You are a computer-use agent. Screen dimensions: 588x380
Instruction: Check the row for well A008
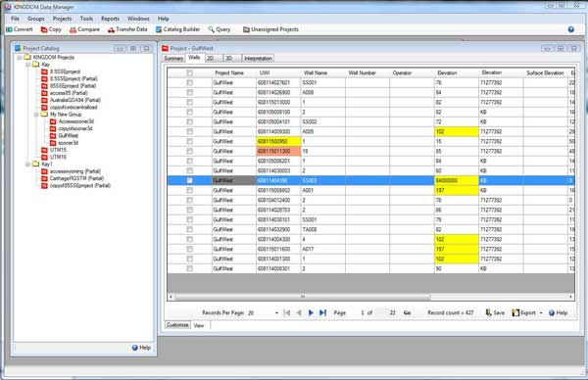190,93
